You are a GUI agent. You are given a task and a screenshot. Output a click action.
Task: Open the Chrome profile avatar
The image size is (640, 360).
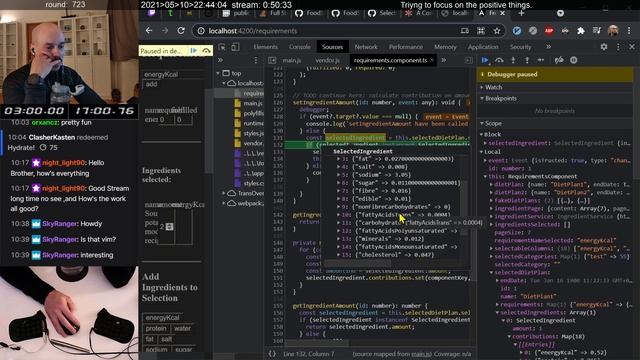pos(613,31)
